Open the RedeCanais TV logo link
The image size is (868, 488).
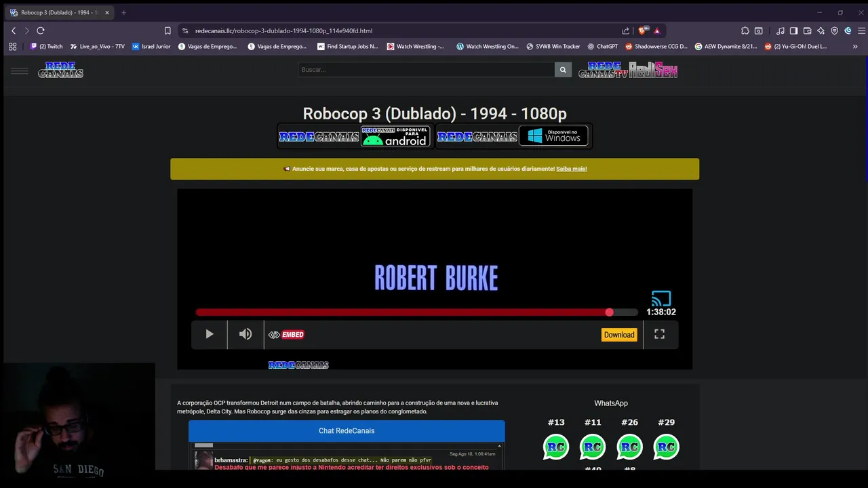603,70
